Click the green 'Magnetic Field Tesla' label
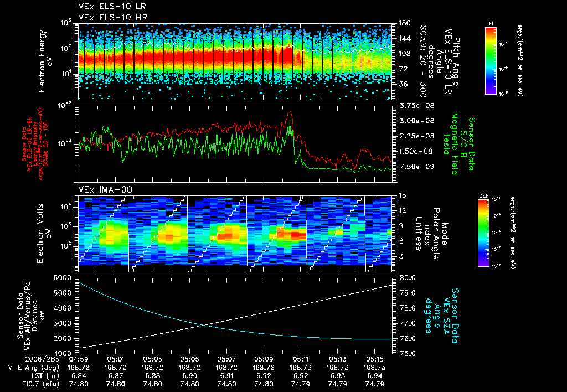This screenshot has height=392, width=567. pos(451,144)
